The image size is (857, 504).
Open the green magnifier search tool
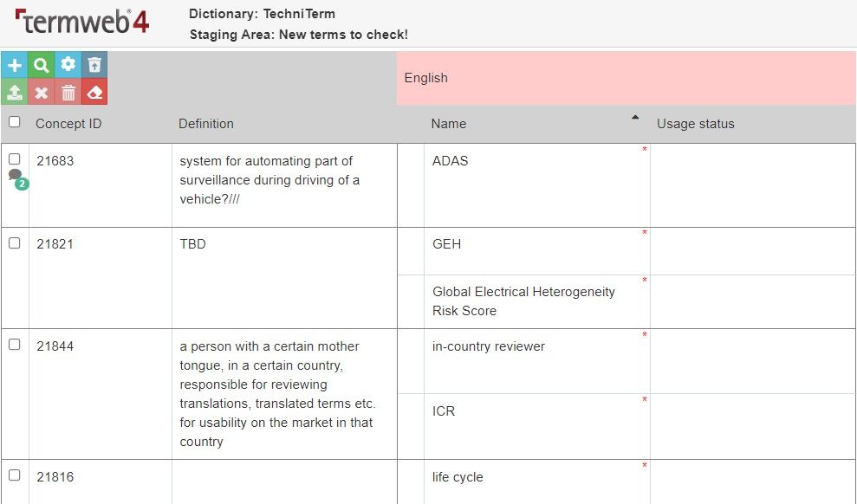41,65
